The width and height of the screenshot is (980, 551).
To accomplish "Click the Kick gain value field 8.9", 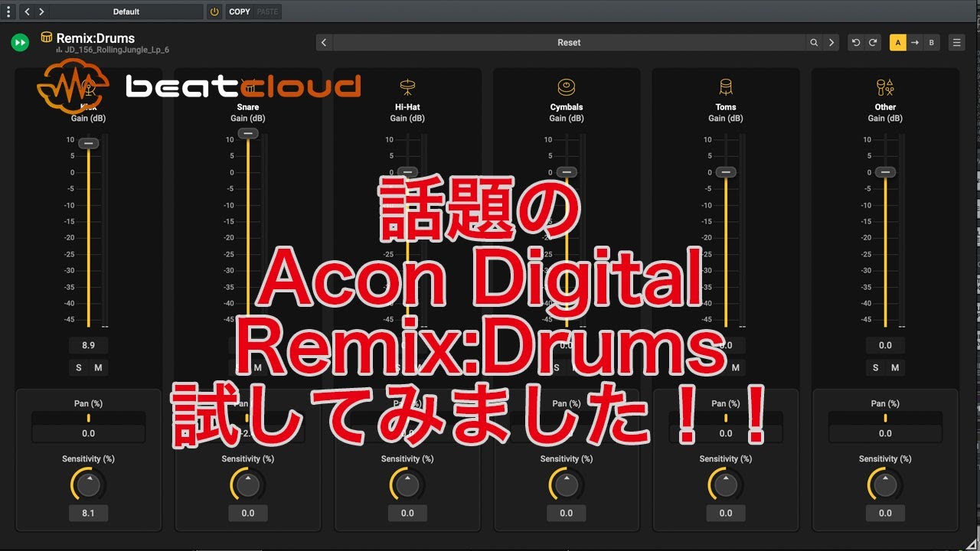I will click(89, 345).
